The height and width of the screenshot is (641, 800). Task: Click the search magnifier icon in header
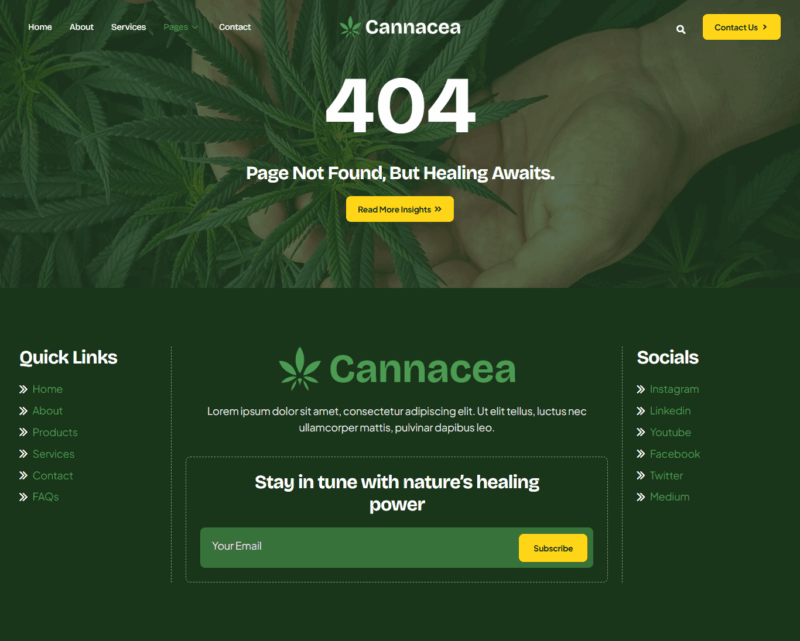click(681, 29)
